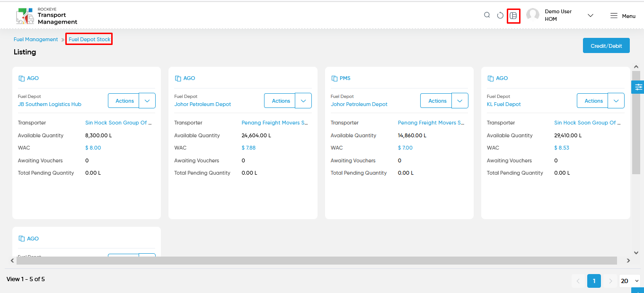644x293 pixels.
Task: Expand Actions dropdown on JB Southern Logistics card
Action: pos(147,101)
